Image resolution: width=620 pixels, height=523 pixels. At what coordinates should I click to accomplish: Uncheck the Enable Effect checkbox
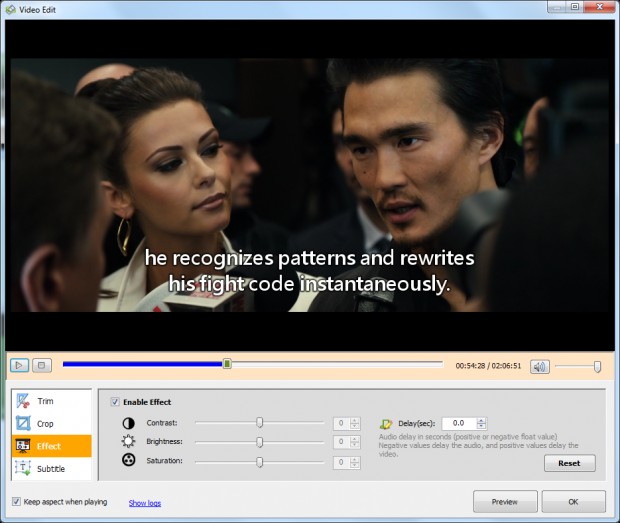(x=115, y=402)
